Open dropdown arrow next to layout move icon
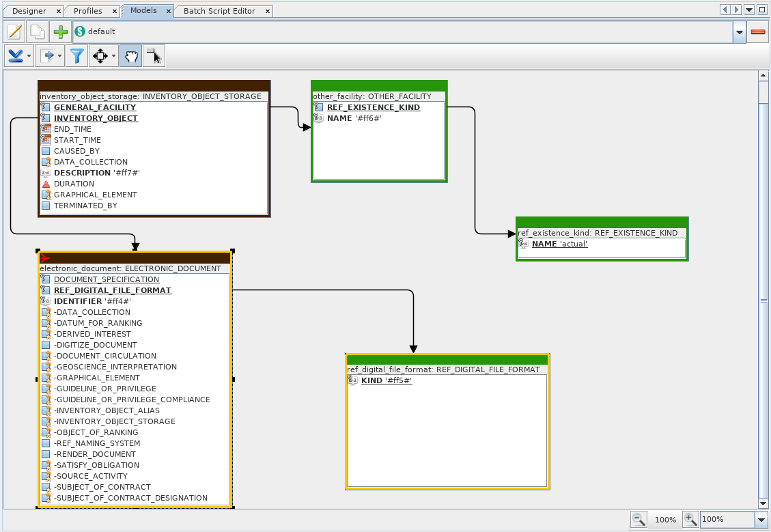Screen dimensions: 771x532 click(113, 56)
